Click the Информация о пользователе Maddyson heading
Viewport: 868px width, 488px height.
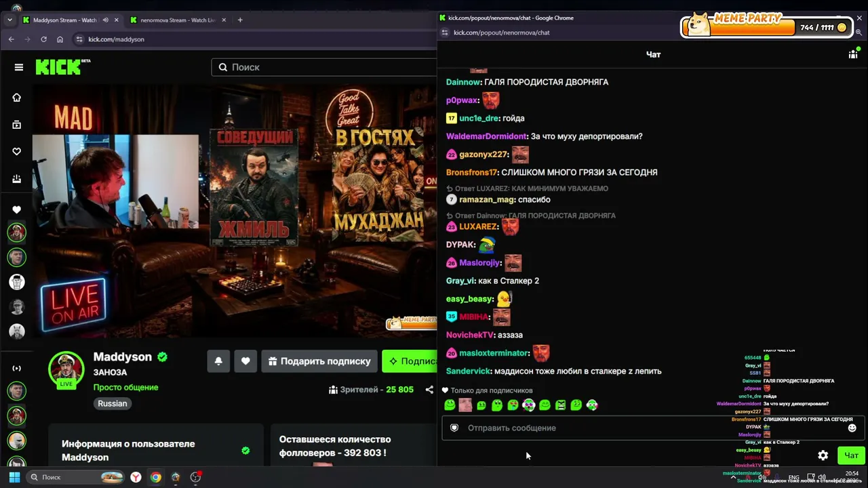coord(128,451)
